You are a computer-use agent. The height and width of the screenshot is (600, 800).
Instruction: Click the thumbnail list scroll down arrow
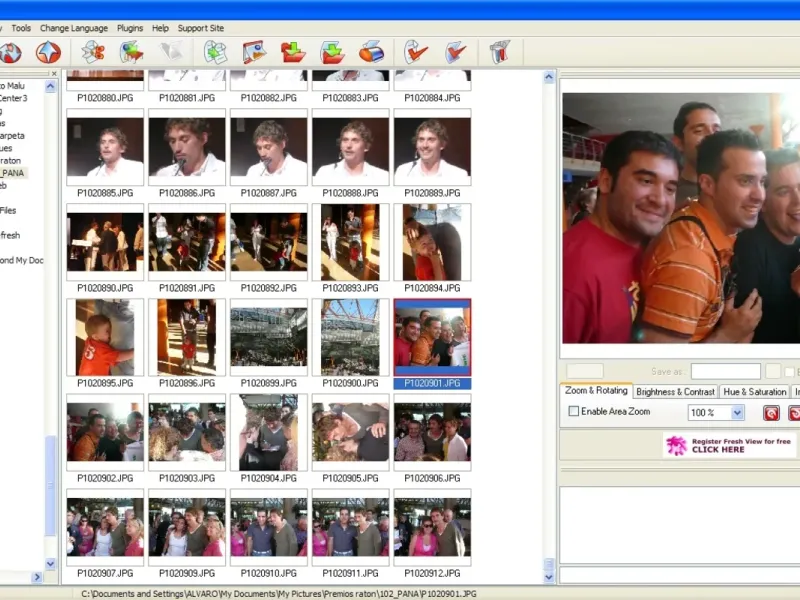click(549, 577)
